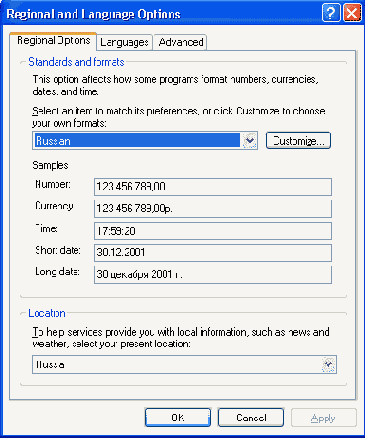Open the Languages tab

point(124,42)
